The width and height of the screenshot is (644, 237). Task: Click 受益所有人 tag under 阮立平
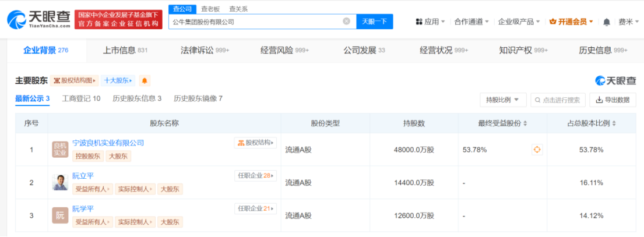pyautogui.click(x=93, y=189)
